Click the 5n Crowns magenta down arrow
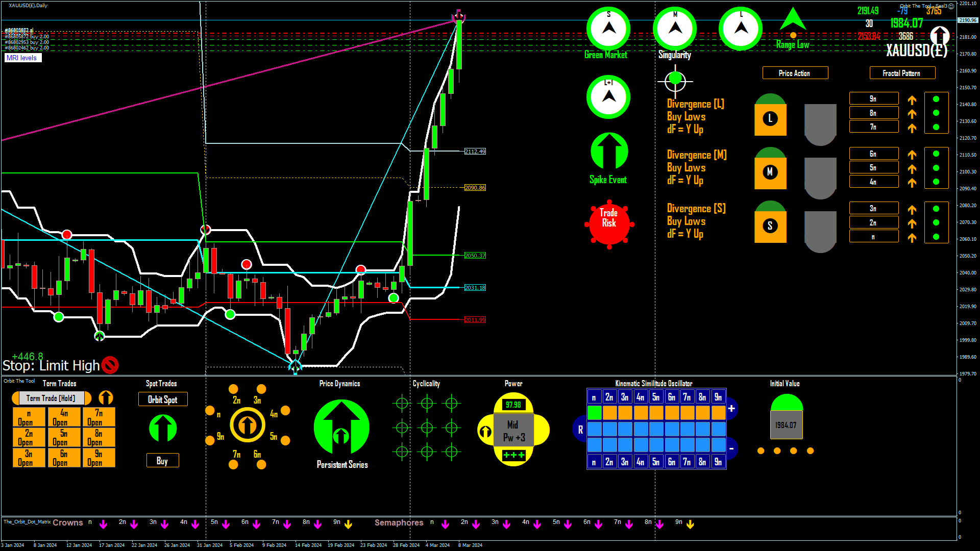Screen dimensions: 980x551 226,524
